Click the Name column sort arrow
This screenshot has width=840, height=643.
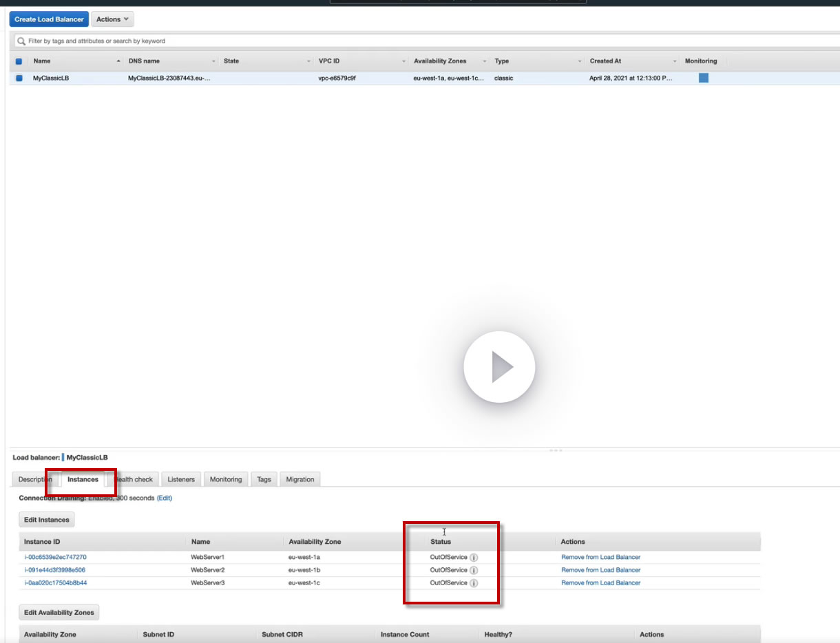(118, 61)
